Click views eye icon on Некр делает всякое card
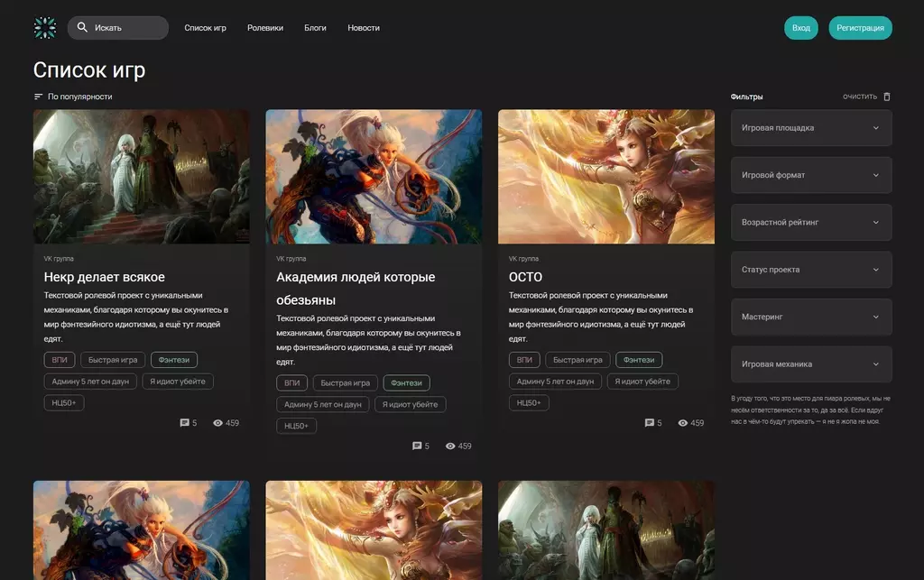 [217, 423]
